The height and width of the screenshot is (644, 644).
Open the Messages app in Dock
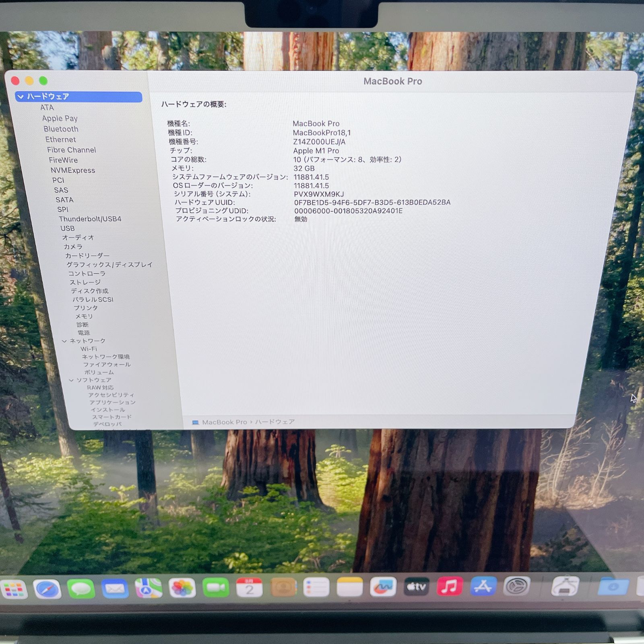81,589
